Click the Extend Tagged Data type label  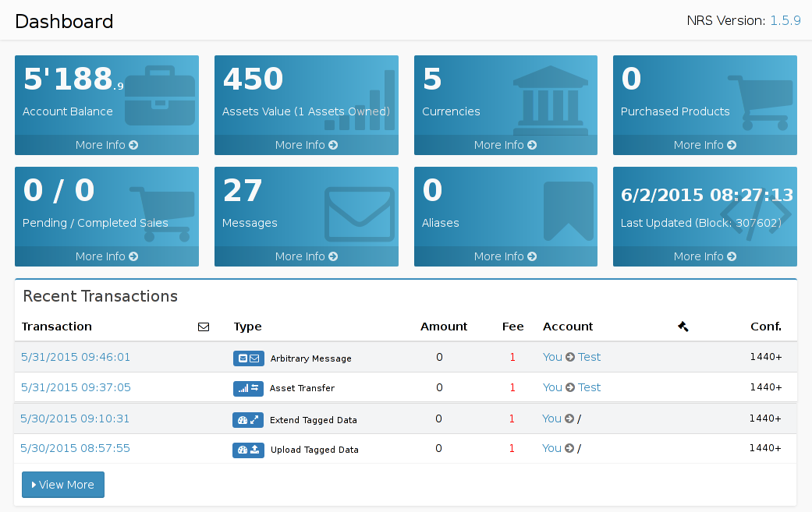pyautogui.click(x=314, y=420)
